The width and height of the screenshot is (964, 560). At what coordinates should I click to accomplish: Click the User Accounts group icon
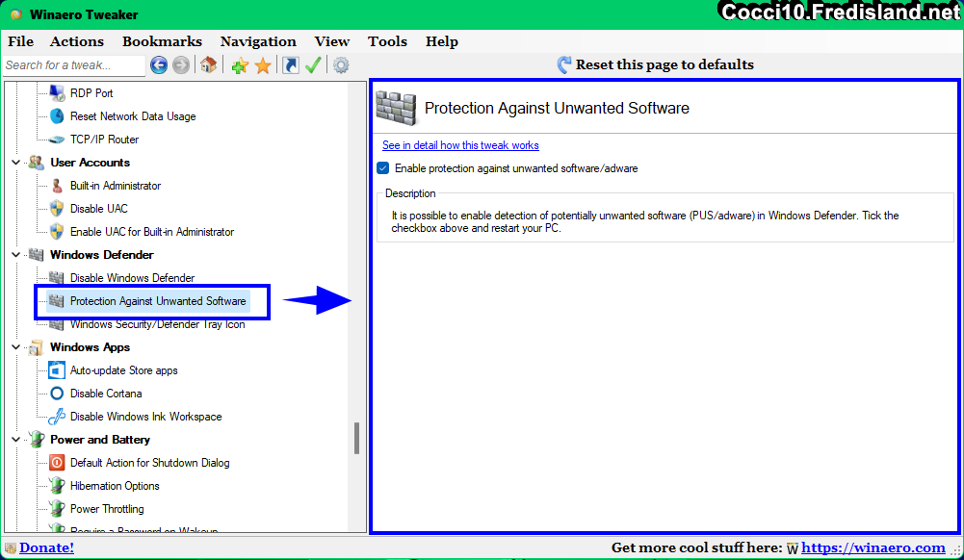pos(37,163)
